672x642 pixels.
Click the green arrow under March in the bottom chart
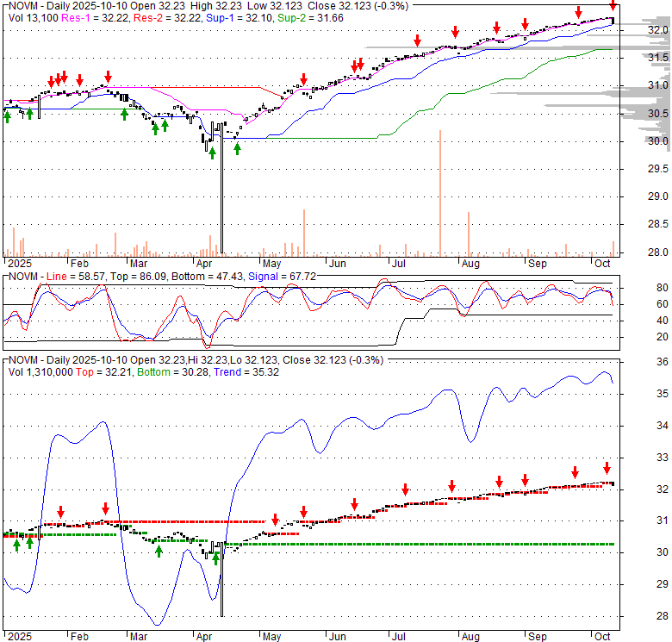[x=159, y=550]
